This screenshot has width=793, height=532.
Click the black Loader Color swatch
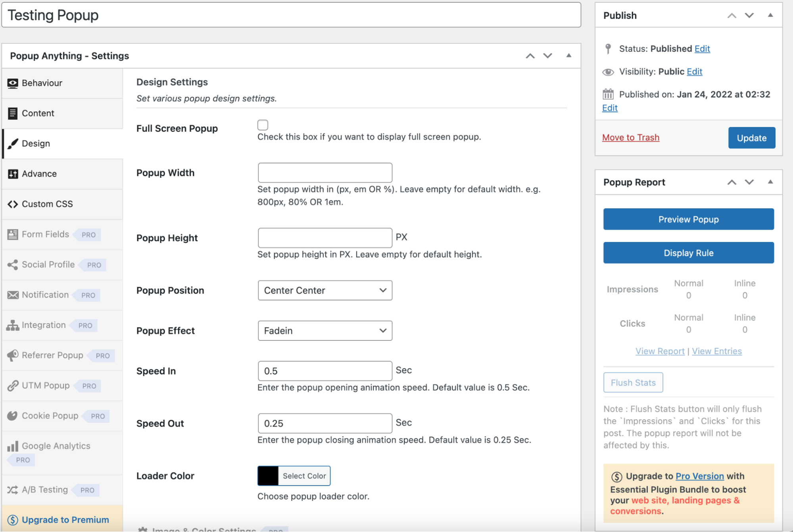pyautogui.click(x=268, y=476)
